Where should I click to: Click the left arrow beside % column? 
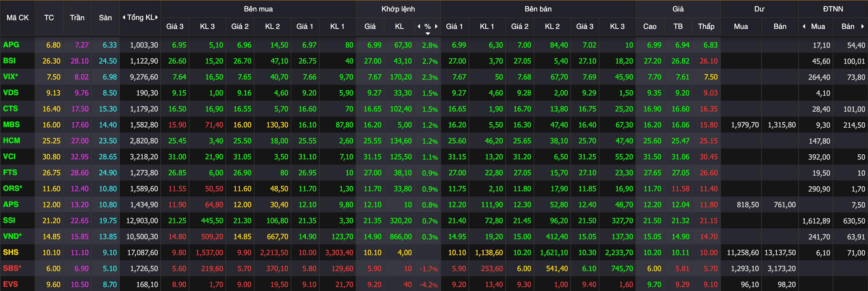pos(419,26)
